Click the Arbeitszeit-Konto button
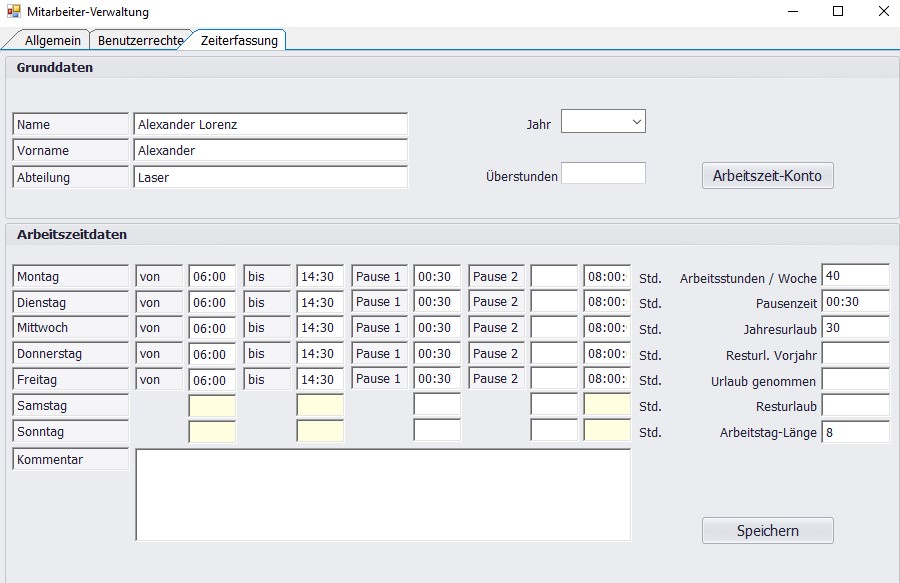 [767, 176]
